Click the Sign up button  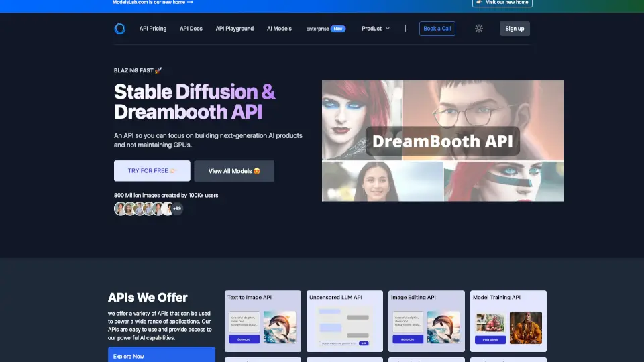(515, 29)
